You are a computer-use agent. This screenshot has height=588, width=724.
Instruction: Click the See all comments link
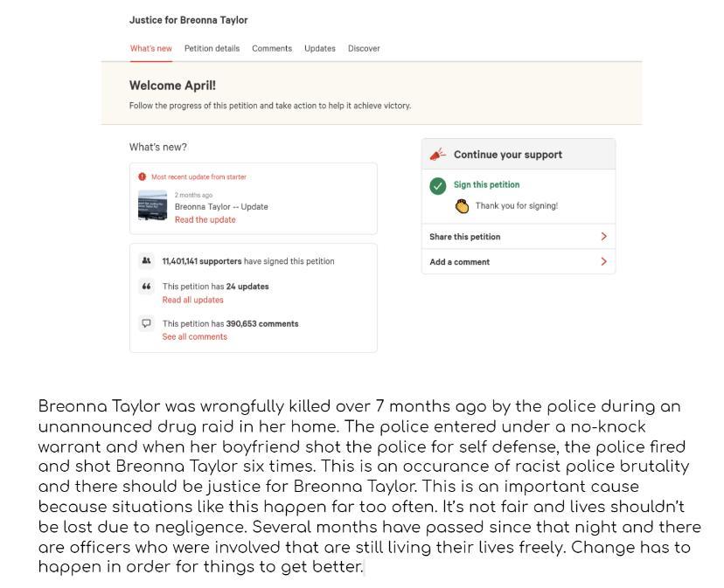(x=194, y=336)
